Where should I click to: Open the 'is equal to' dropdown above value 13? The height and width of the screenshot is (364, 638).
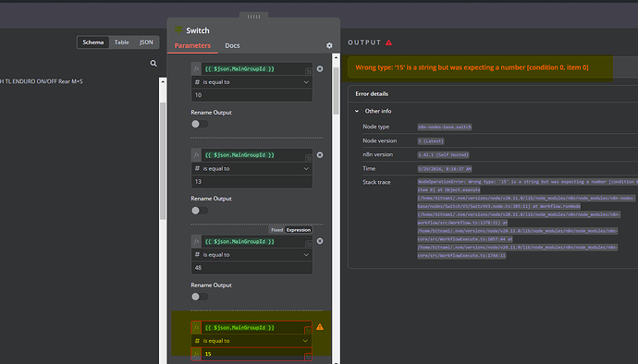coord(252,168)
